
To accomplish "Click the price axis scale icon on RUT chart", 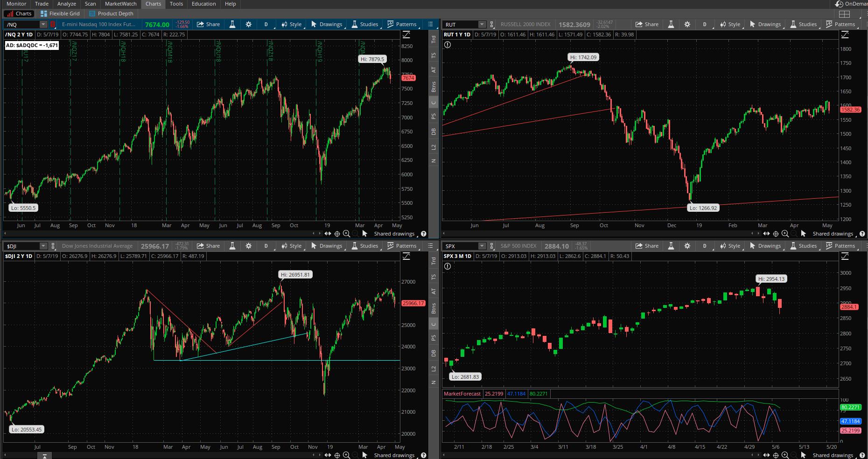I will (x=845, y=35).
